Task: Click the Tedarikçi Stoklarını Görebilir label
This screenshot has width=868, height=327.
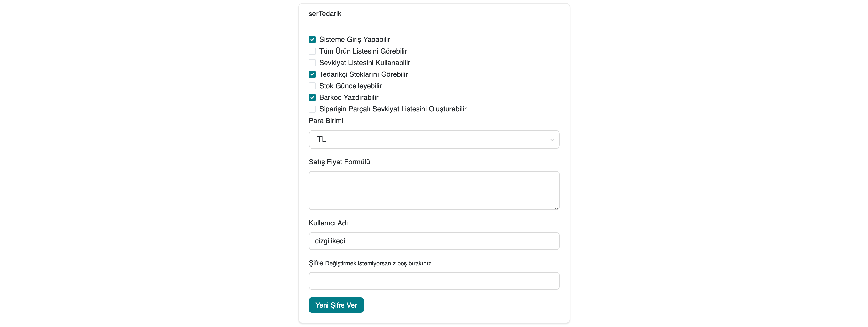Action: [x=363, y=74]
